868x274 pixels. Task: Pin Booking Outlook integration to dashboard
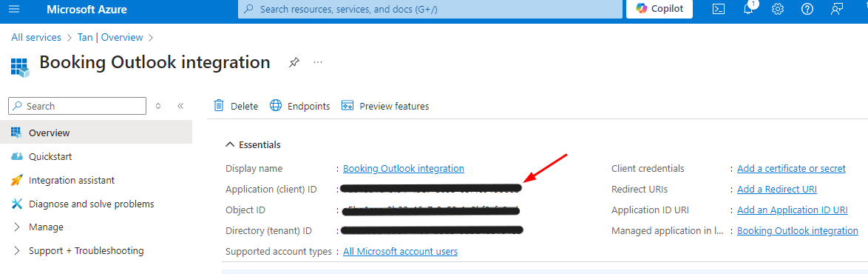(294, 63)
